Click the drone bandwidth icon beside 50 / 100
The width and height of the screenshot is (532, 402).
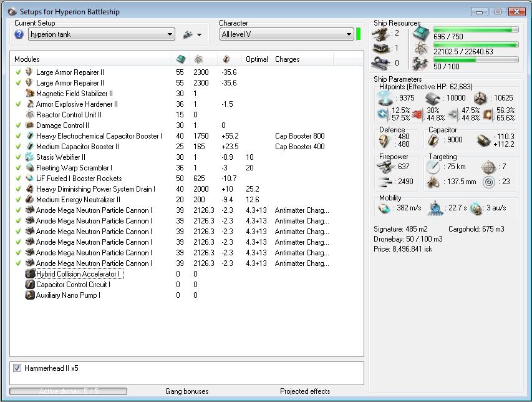click(x=421, y=64)
